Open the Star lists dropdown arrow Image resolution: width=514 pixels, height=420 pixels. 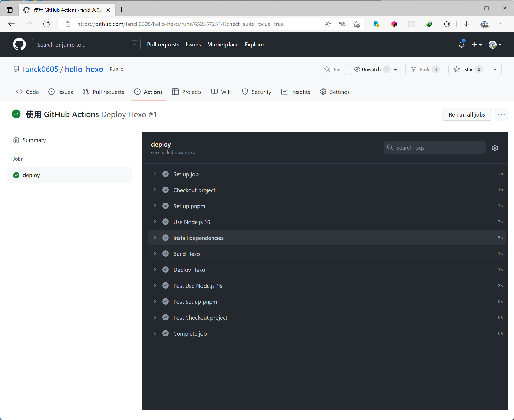(x=495, y=70)
